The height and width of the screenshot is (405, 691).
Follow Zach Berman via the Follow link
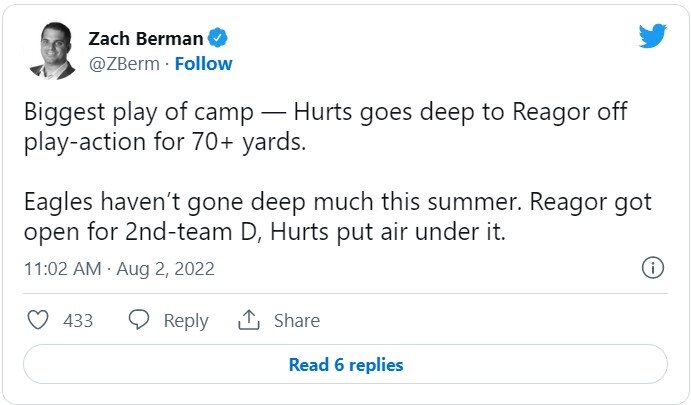pyautogui.click(x=204, y=64)
